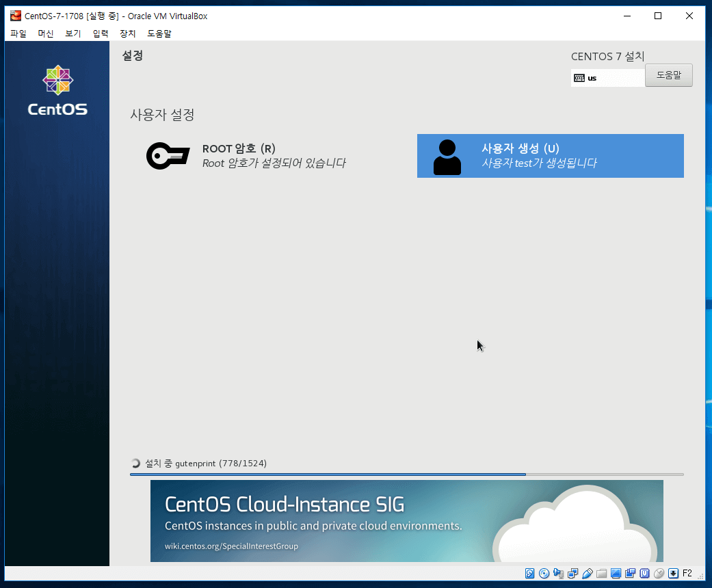The width and height of the screenshot is (712, 588).
Task: Click the shared folders icon in status bar
Action: [602, 573]
